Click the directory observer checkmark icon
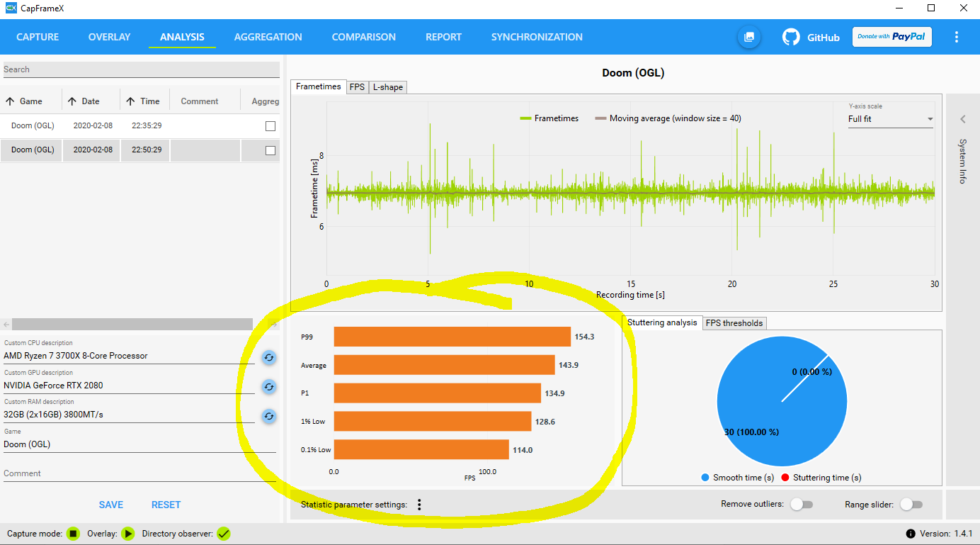The height and width of the screenshot is (545, 980). point(224,533)
